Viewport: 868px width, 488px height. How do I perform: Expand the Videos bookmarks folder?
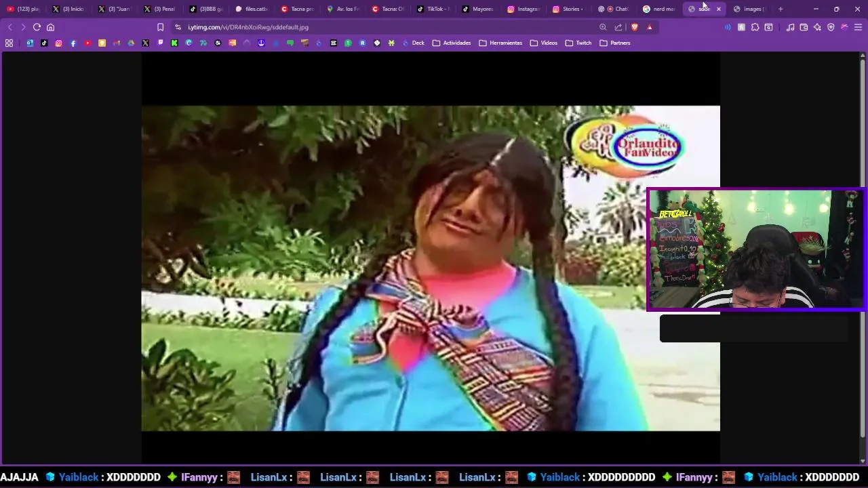[x=544, y=43]
